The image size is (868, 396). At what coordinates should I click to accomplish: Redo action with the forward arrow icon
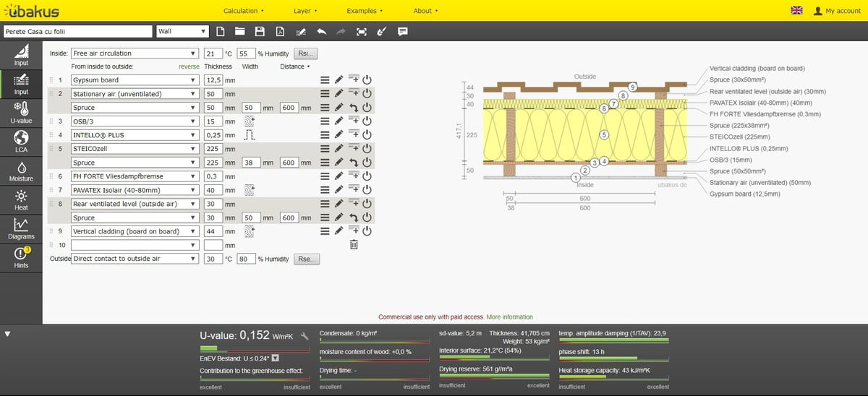(x=341, y=32)
